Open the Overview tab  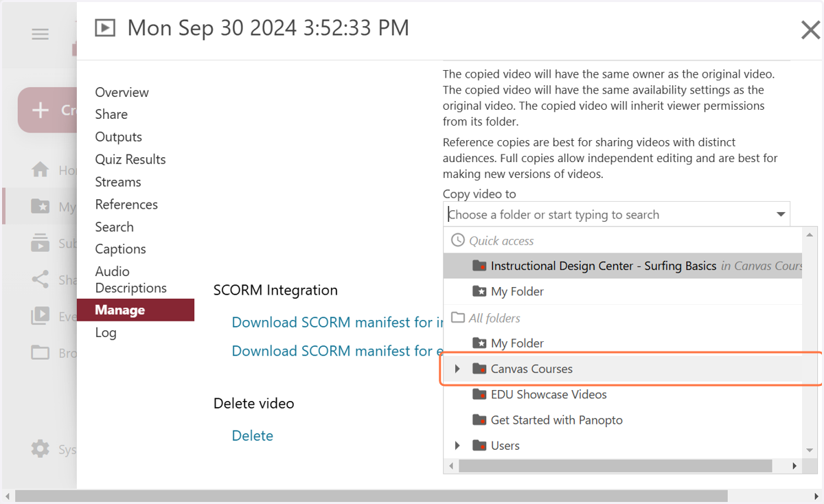(122, 92)
